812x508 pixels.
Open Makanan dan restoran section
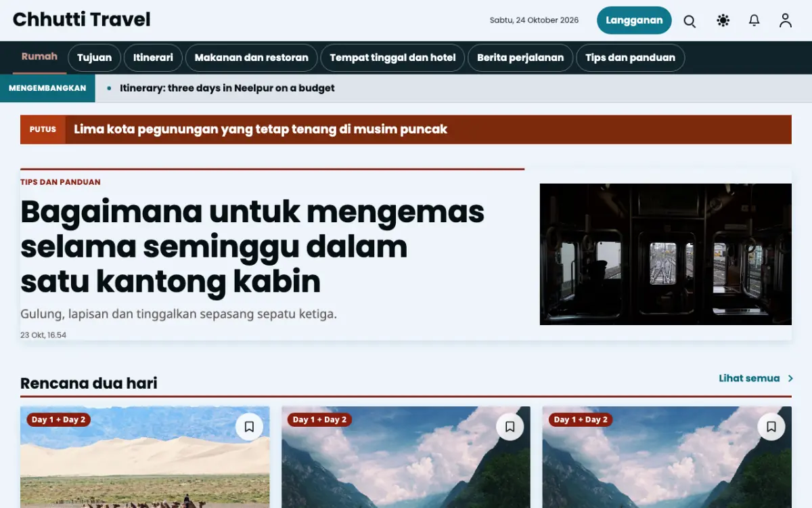point(251,58)
